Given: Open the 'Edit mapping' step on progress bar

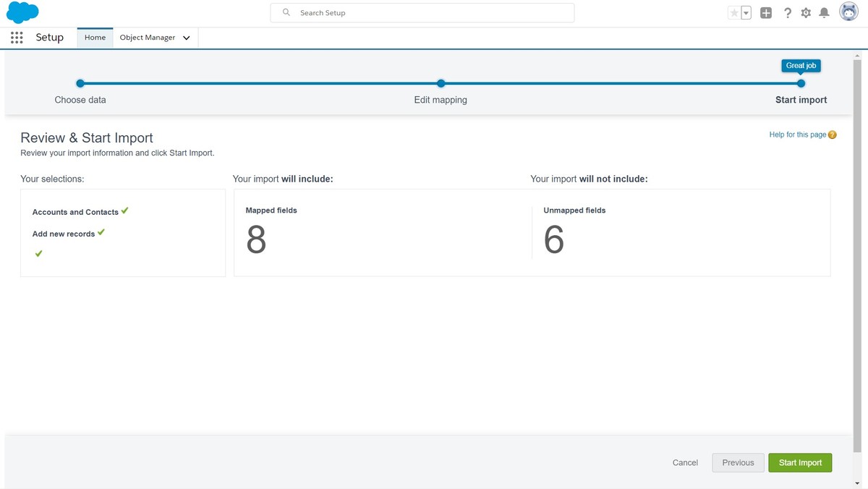Looking at the screenshot, I should coord(441,83).
